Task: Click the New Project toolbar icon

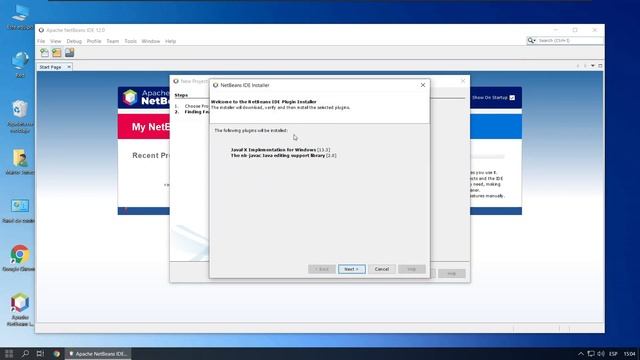Action: point(57,53)
